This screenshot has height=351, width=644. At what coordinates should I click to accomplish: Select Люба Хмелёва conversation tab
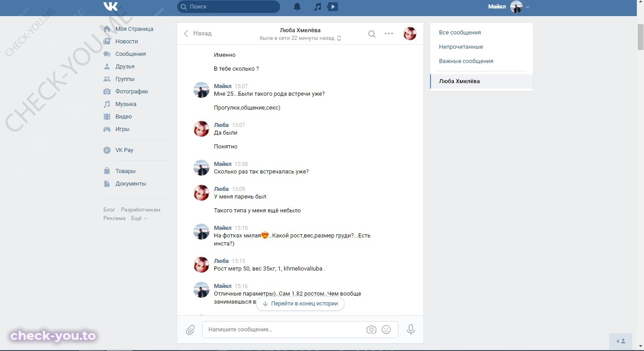coord(482,81)
